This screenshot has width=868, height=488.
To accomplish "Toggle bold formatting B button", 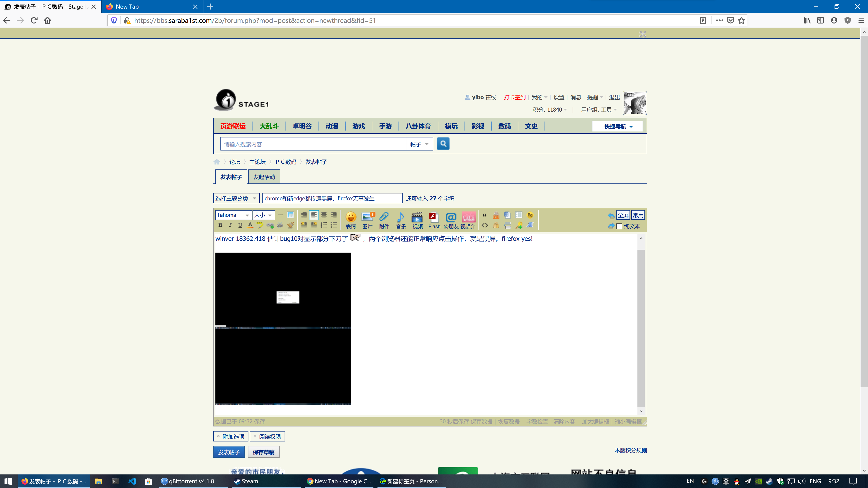I will 220,225.
